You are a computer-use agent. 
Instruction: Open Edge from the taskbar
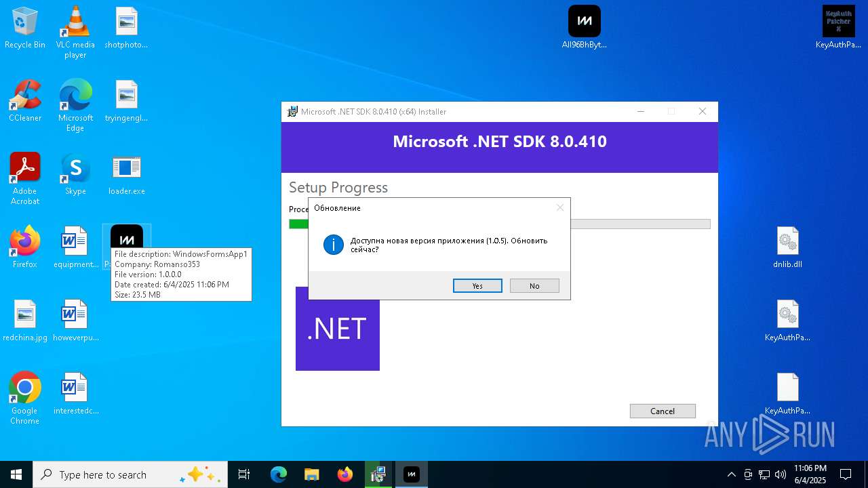(279, 474)
